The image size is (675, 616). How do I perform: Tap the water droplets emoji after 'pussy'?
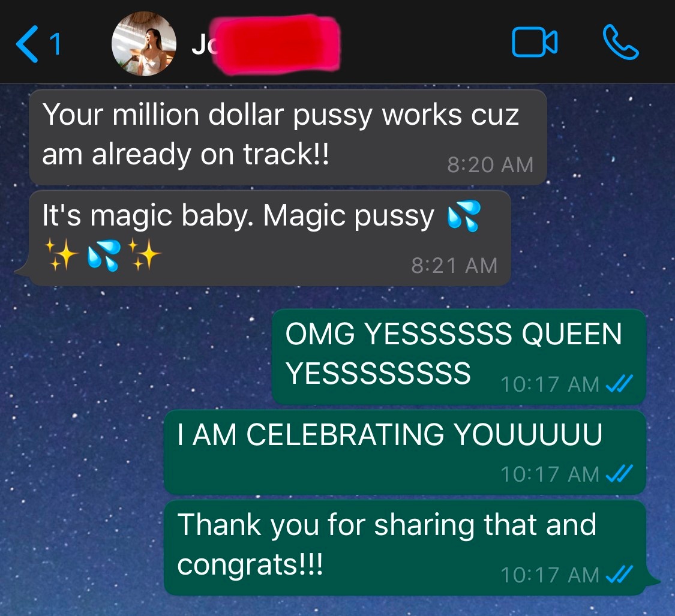464,216
